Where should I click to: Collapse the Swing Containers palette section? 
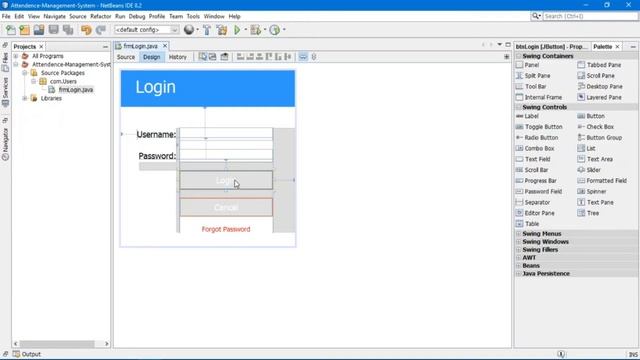tap(519, 56)
